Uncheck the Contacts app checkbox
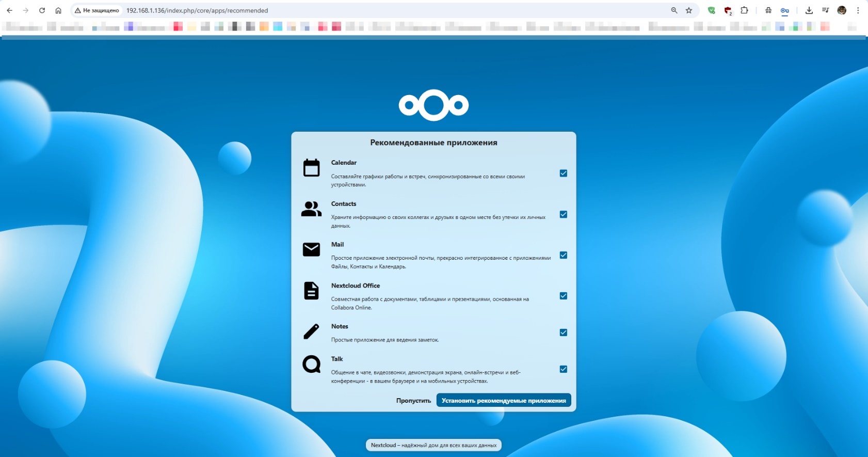 (x=564, y=214)
